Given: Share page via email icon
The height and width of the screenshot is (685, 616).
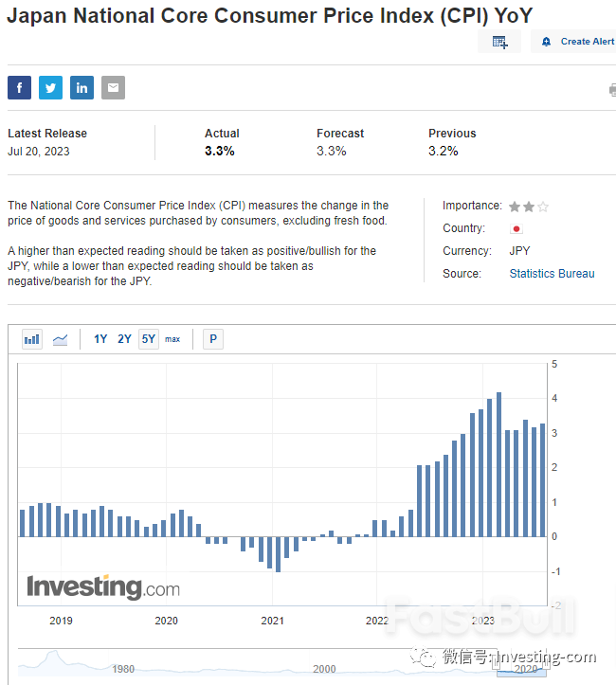Looking at the screenshot, I should 113,88.
